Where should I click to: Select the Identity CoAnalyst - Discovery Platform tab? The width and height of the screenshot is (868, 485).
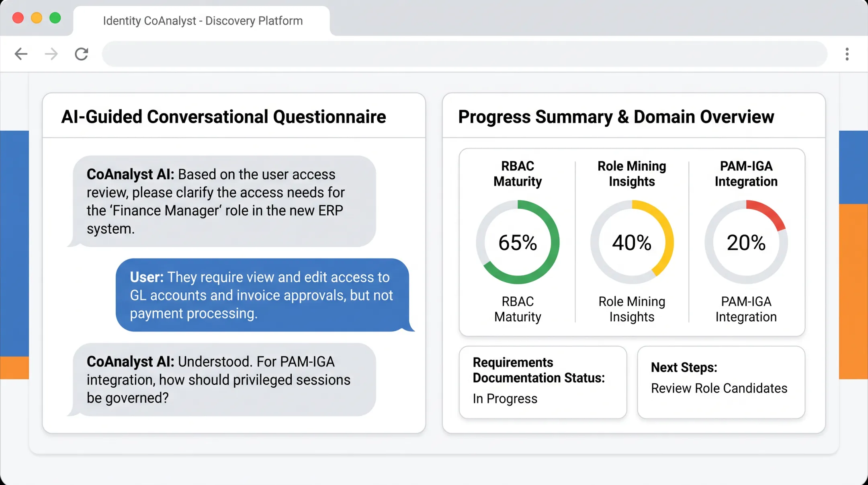(x=202, y=21)
